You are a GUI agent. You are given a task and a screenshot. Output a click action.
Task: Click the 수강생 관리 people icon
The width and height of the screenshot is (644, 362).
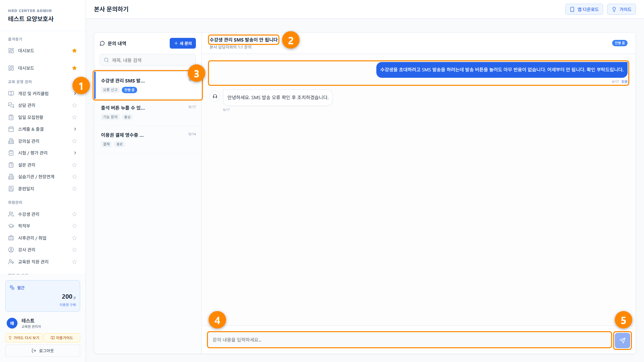(x=11, y=214)
